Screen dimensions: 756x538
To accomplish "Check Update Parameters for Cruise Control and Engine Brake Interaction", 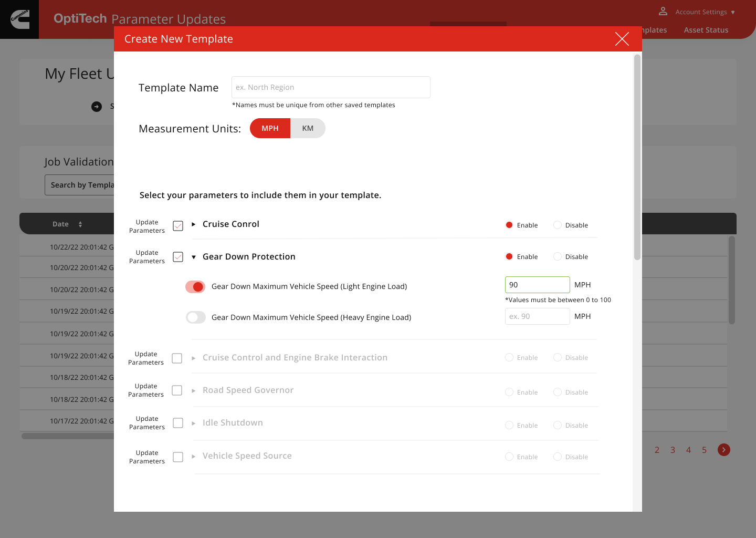I will 177,358.
